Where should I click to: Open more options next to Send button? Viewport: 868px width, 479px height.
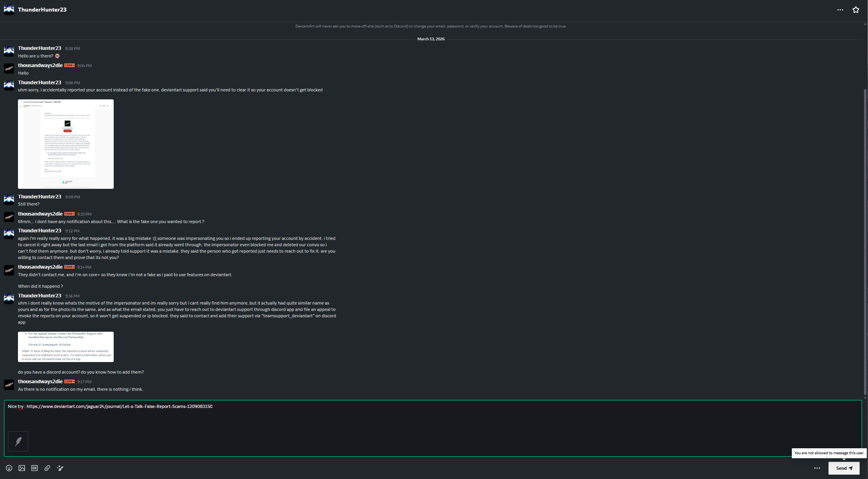click(817, 468)
